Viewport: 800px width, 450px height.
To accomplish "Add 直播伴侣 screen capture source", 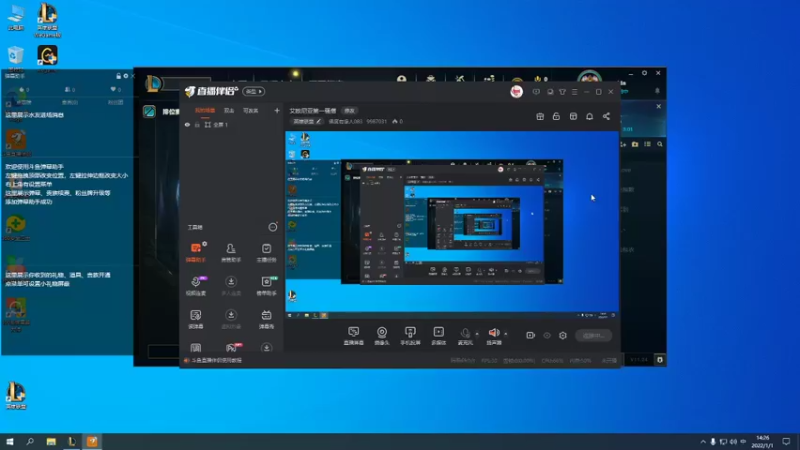I will (x=354, y=336).
